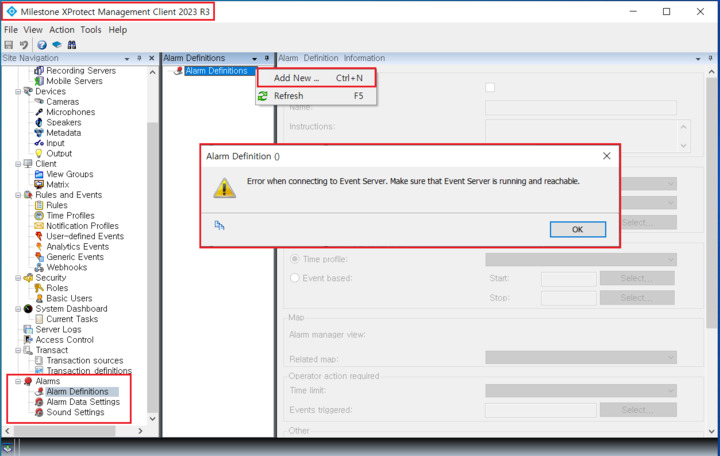Click the Undo icon in the toolbar
The height and width of the screenshot is (456, 720).
[22, 45]
